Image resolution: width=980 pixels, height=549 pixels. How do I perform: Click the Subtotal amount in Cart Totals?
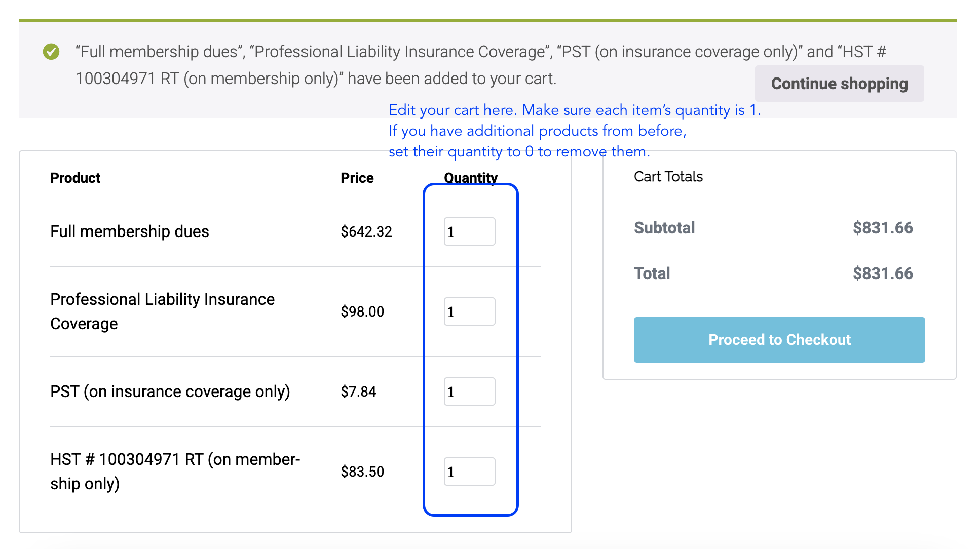882,228
